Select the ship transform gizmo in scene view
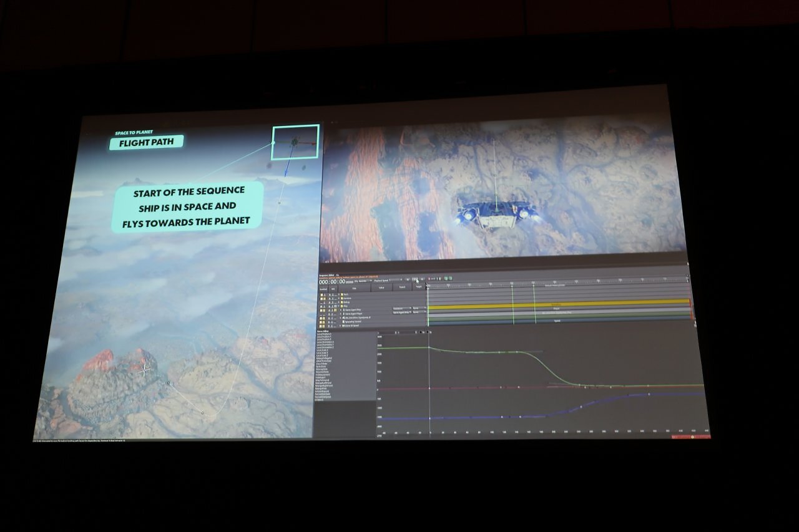 point(295,142)
